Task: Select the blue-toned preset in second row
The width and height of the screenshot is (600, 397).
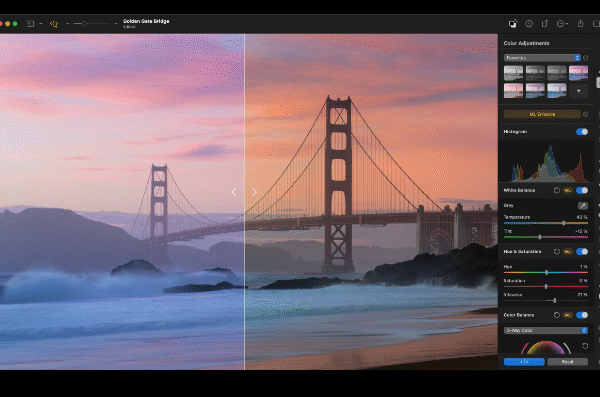Action: (557, 91)
